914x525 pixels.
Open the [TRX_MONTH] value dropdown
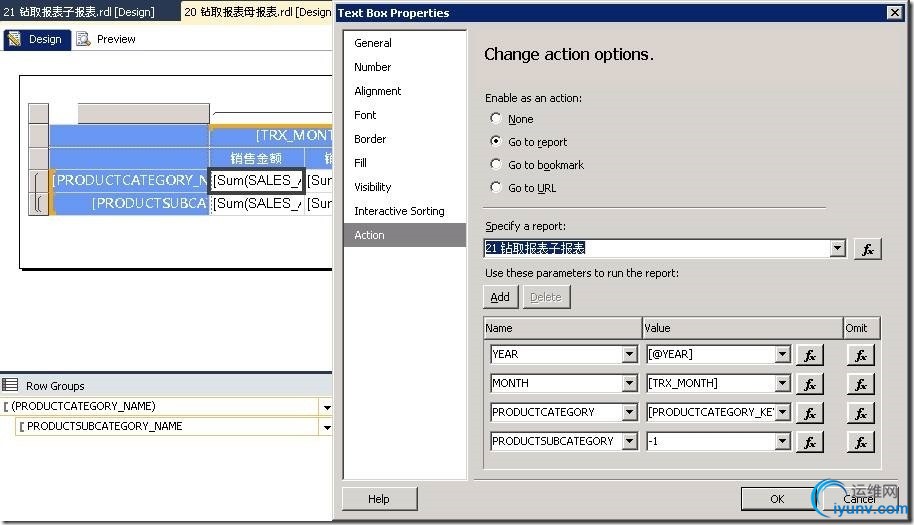(x=783, y=383)
